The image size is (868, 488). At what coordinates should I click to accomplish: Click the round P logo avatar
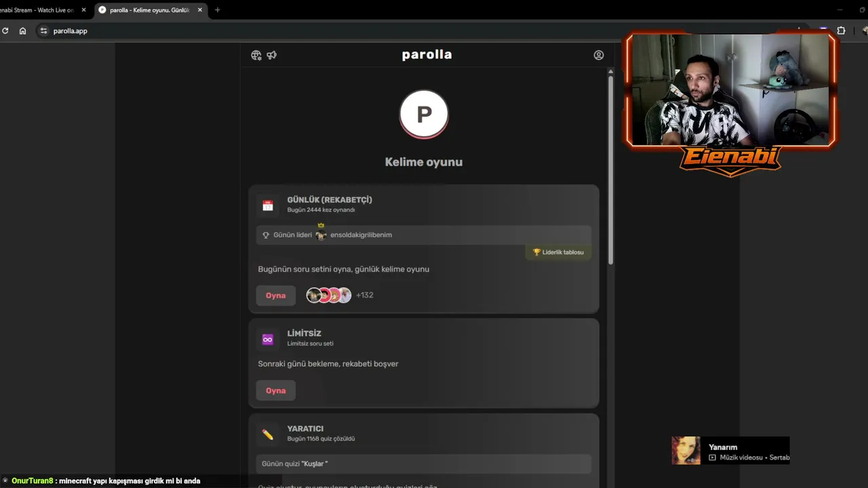pos(424,114)
